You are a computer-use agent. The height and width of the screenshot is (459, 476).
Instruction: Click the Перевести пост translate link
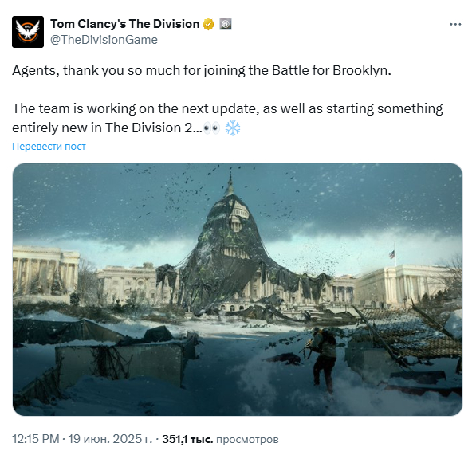pos(49,147)
